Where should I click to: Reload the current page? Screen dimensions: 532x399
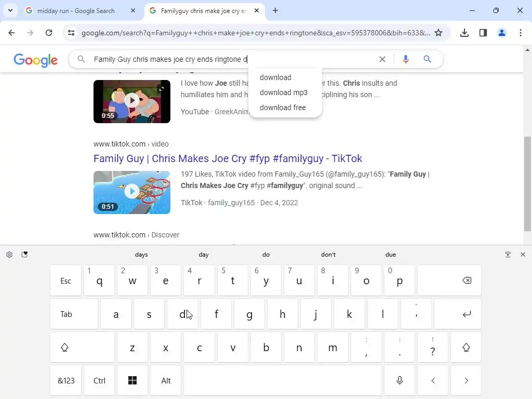(49, 33)
